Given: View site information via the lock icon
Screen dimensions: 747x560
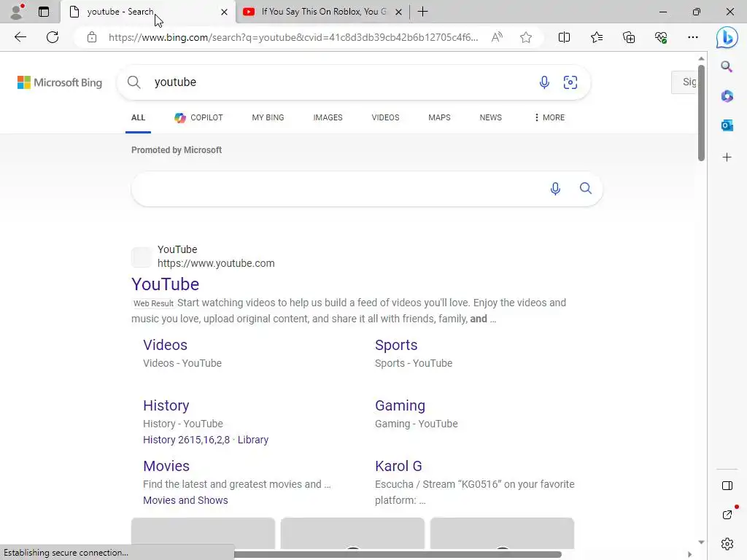Looking at the screenshot, I should pyautogui.click(x=92, y=37).
